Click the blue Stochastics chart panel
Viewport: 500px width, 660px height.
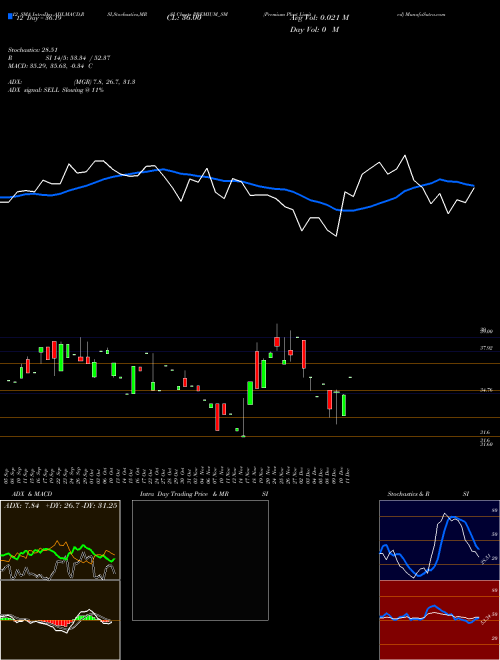[439, 540]
